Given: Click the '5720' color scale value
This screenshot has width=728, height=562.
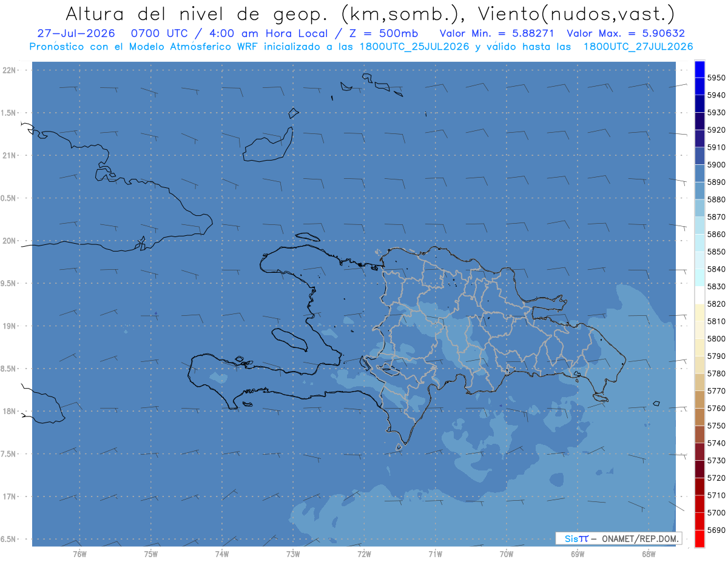Looking at the screenshot, I should (x=716, y=478).
